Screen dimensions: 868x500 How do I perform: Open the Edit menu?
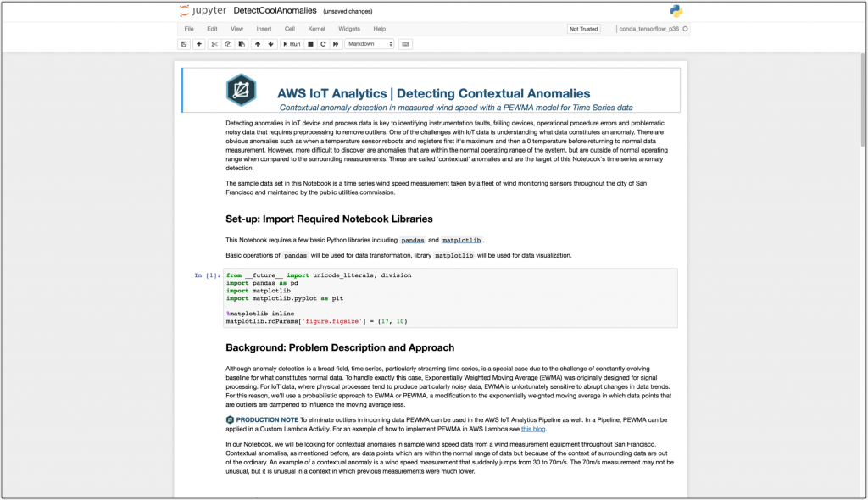212,29
